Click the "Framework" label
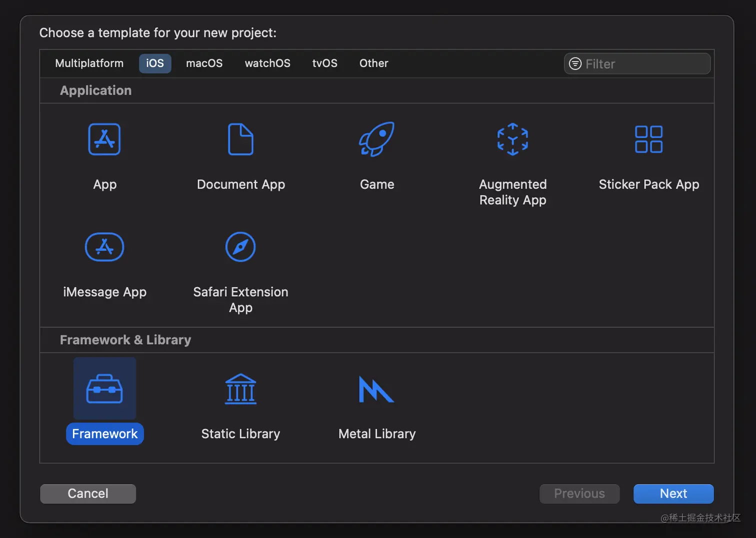 (104, 434)
